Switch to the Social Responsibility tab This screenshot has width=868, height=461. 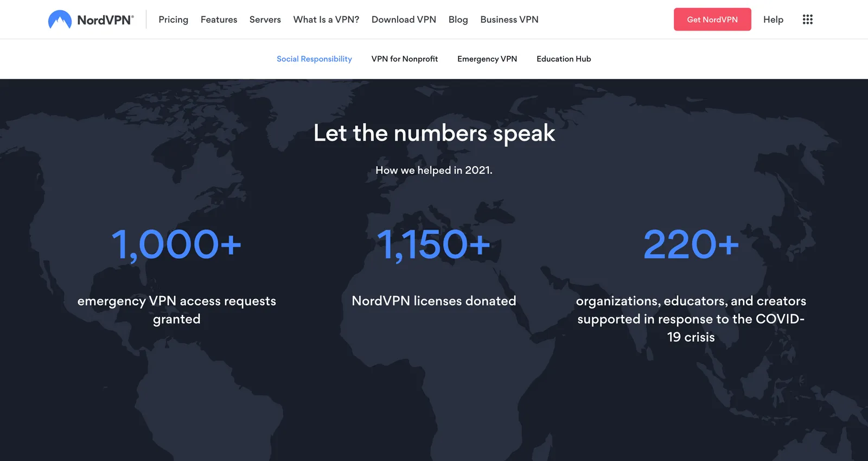tap(314, 59)
